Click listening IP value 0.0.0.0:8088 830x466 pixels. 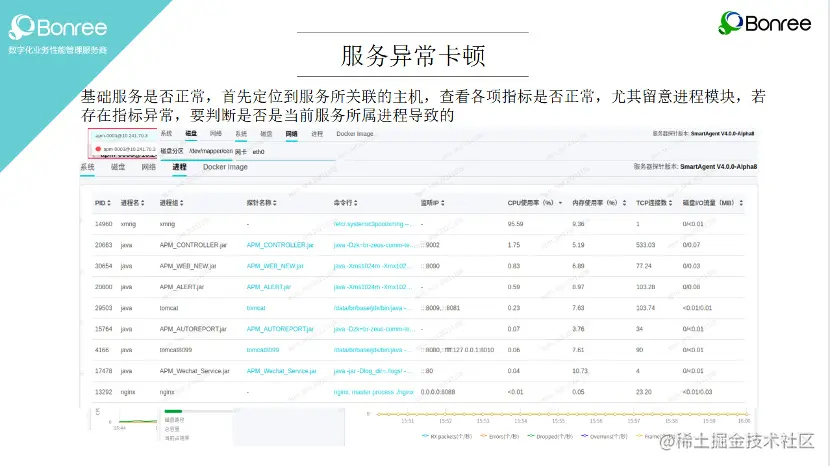coord(438,392)
